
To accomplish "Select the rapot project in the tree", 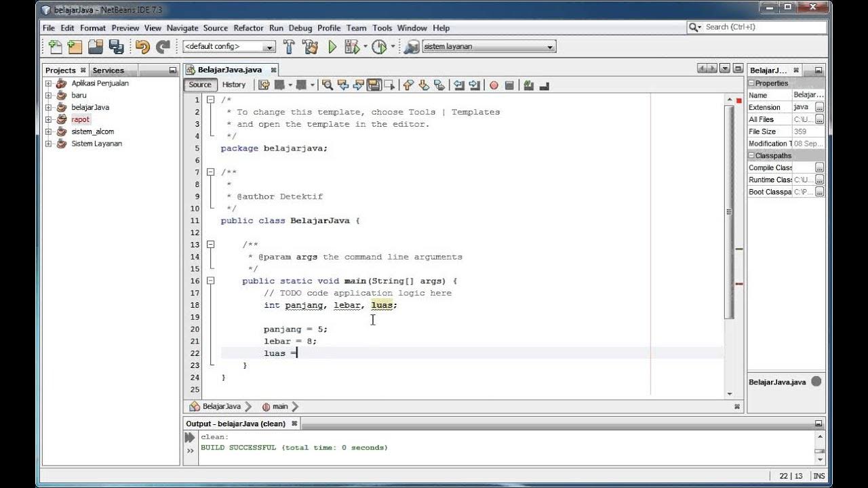I will (x=81, y=119).
